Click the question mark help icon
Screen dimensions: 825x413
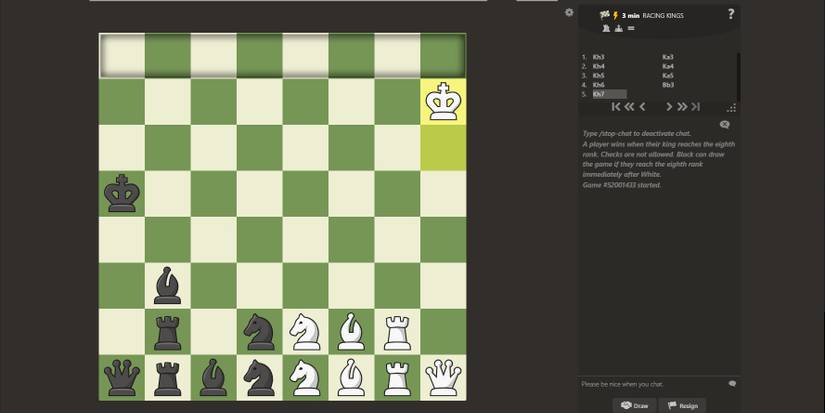[730, 14]
